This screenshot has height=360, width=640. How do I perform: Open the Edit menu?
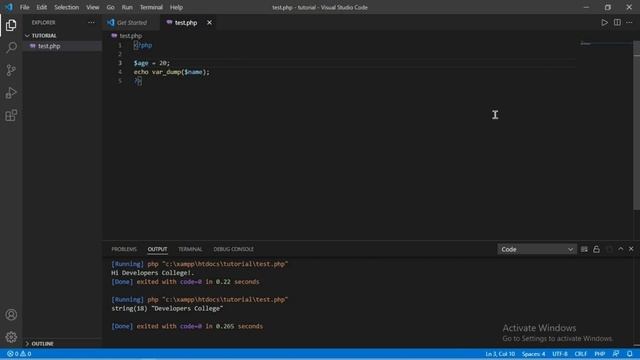click(x=42, y=7)
